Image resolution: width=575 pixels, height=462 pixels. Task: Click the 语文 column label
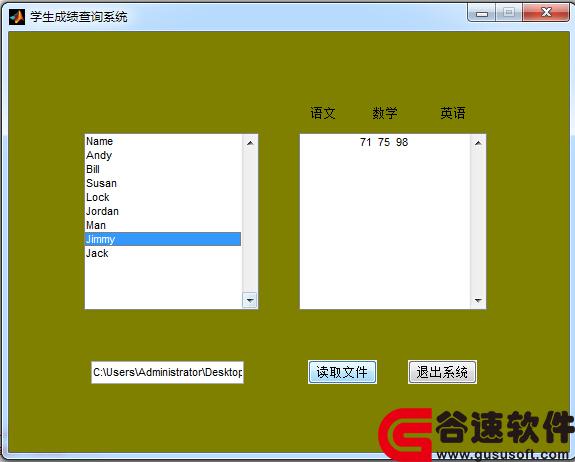tap(323, 113)
